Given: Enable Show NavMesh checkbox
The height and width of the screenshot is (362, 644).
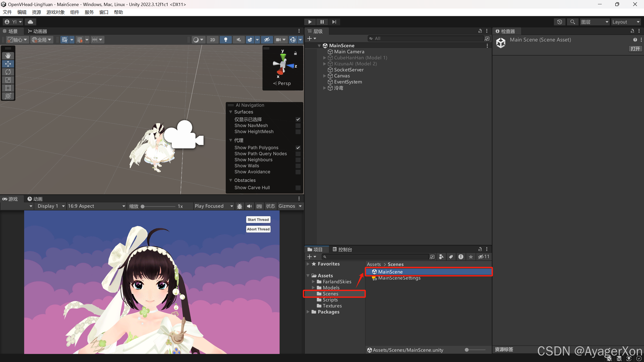Looking at the screenshot, I should coord(298,125).
